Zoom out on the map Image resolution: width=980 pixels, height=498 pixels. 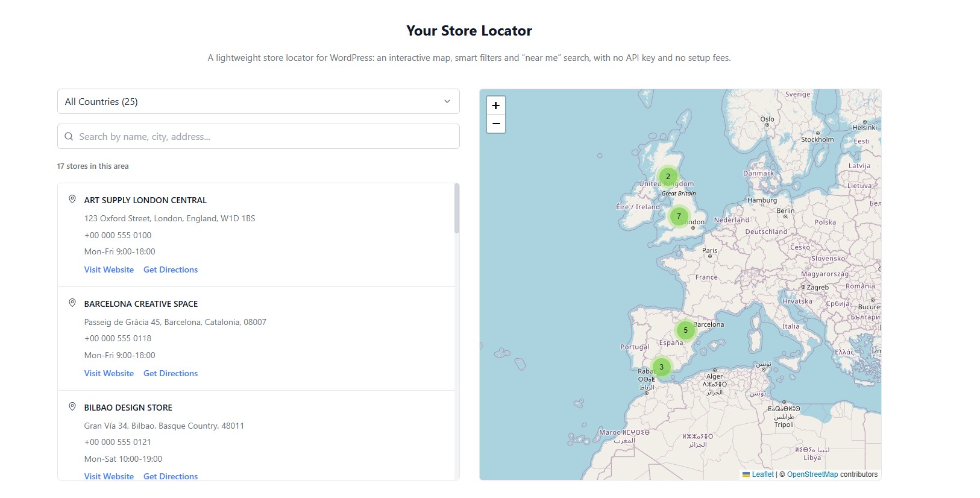tap(495, 124)
